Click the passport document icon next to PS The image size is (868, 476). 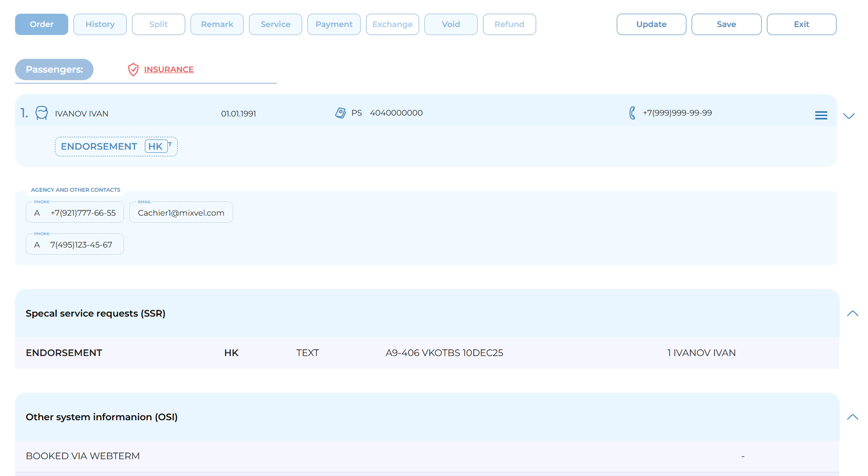point(340,113)
